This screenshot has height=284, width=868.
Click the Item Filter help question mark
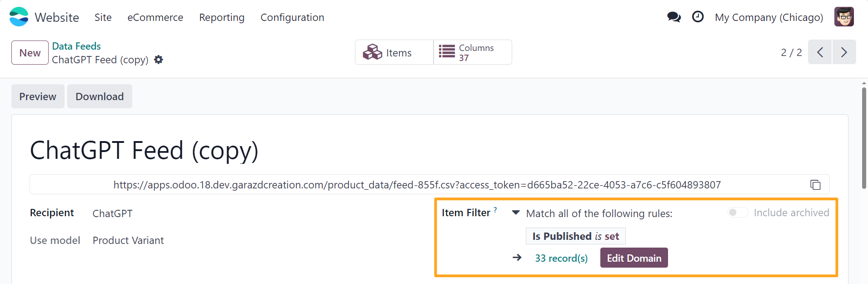(495, 209)
